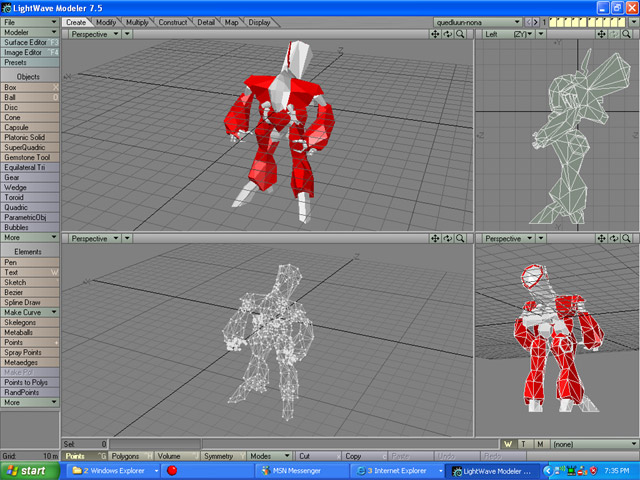The height and width of the screenshot is (480, 640).
Task: Open the Left (ZY) view type dropdown
Action: point(509,34)
